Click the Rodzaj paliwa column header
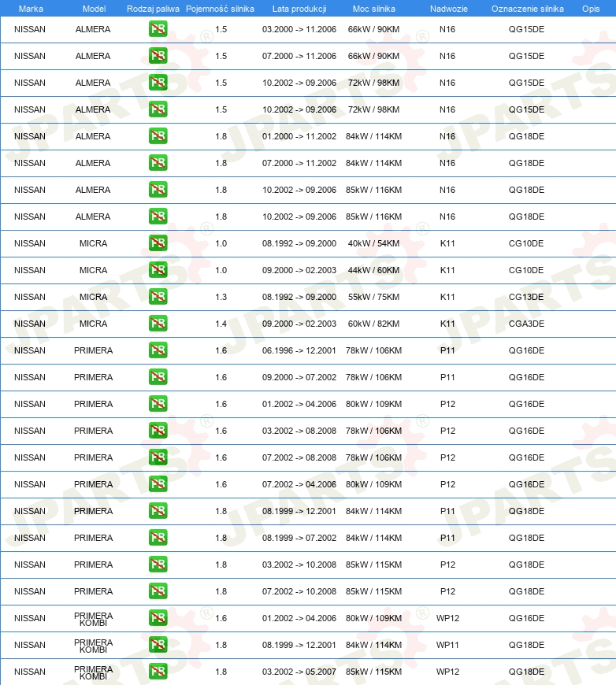 (153, 9)
